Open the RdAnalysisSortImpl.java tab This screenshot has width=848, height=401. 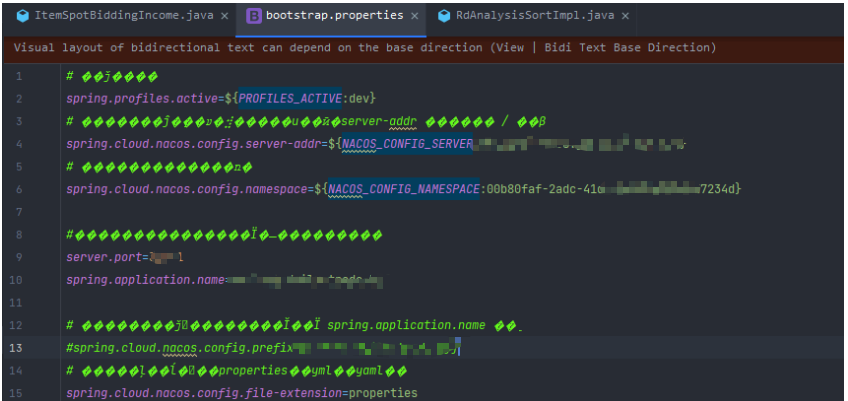tap(535, 16)
